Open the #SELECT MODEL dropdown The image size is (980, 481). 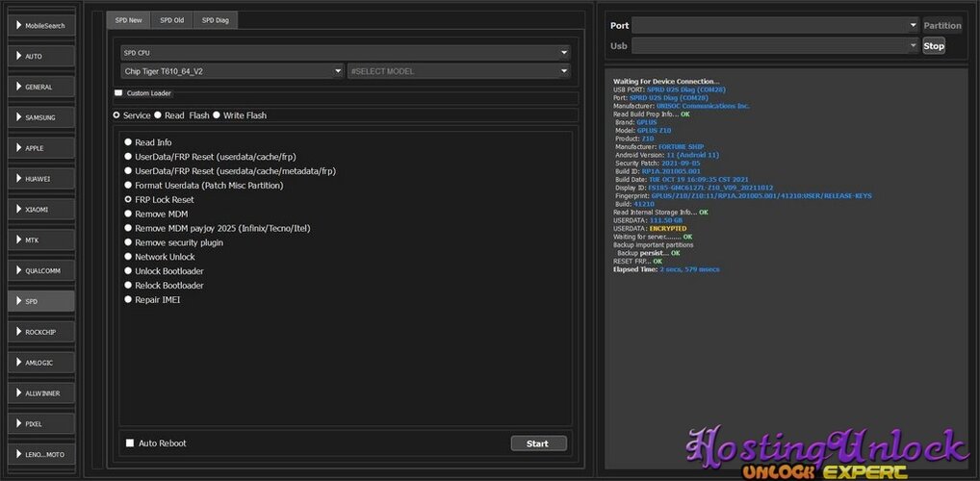point(459,71)
